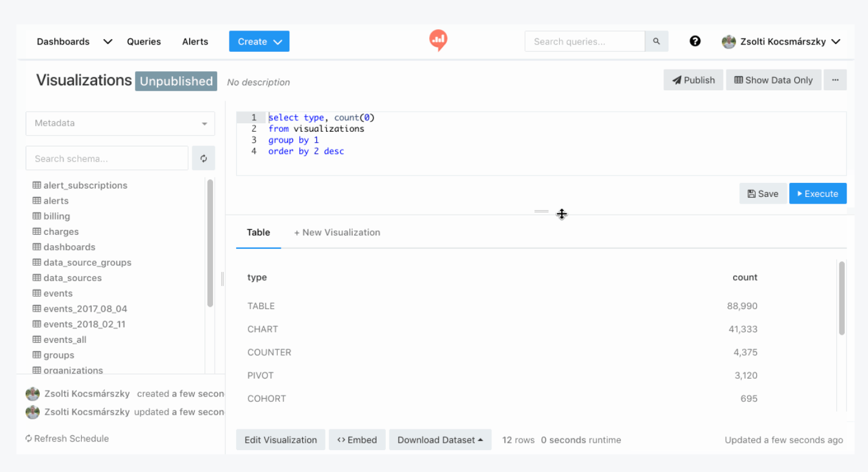Click table icon beside billing

(37, 216)
